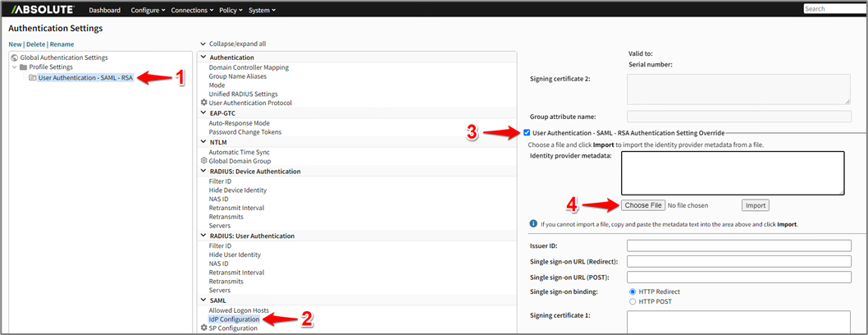This screenshot has height=335, width=868.
Task: Uncheck the SAML - RSA Authentication Setting Override checkbox
Action: (x=527, y=132)
